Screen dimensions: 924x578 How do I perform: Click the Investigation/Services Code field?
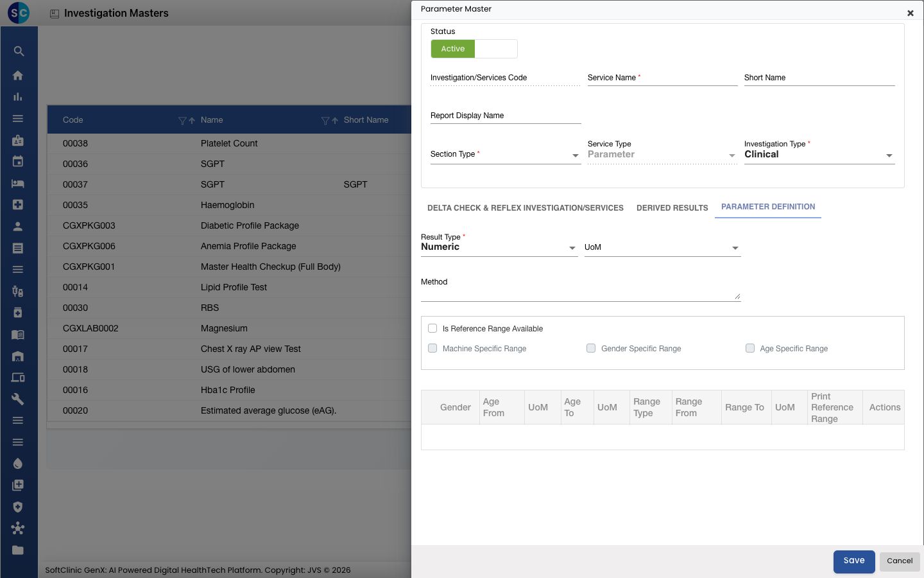tap(506, 78)
